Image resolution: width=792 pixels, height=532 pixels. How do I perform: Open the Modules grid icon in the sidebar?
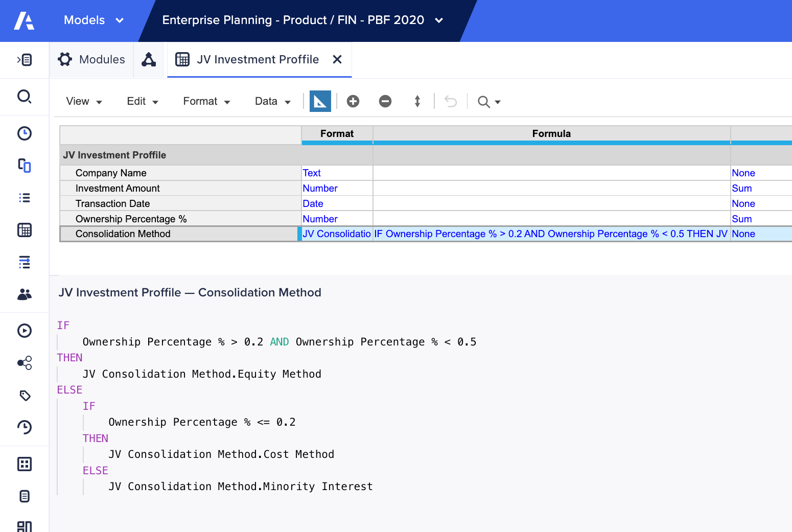(25, 230)
